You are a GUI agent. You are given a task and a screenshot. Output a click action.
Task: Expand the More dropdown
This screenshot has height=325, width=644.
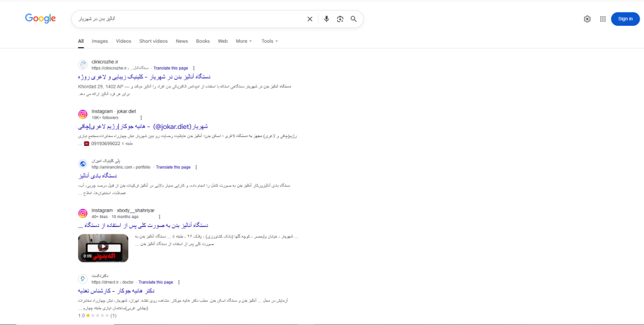[x=244, y=41]
